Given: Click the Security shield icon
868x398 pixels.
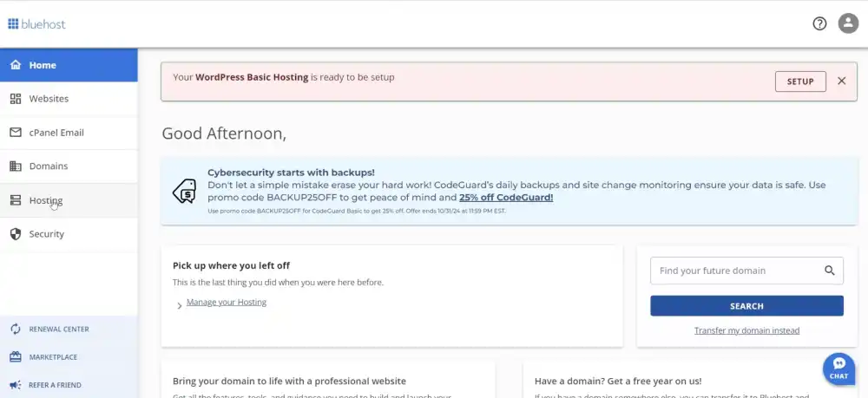Looking at the screenshot, I should (x=16, y=234).
